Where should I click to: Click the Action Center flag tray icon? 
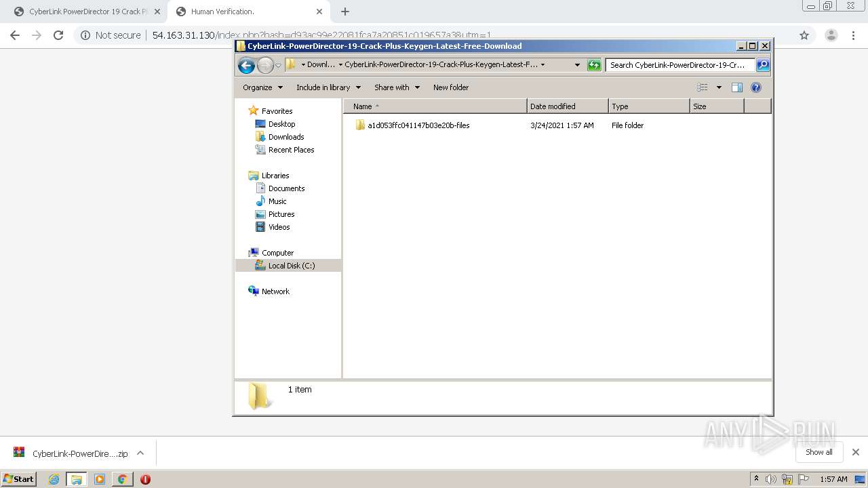point(804,479)
